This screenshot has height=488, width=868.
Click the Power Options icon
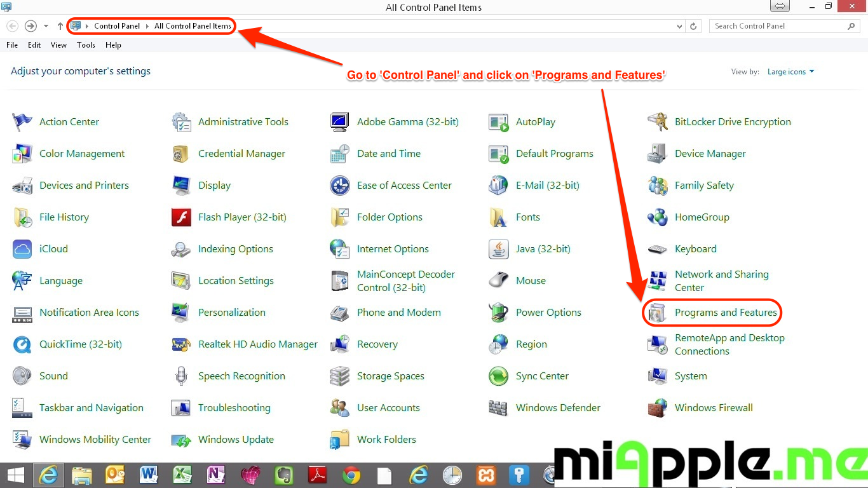coord(499,313)
